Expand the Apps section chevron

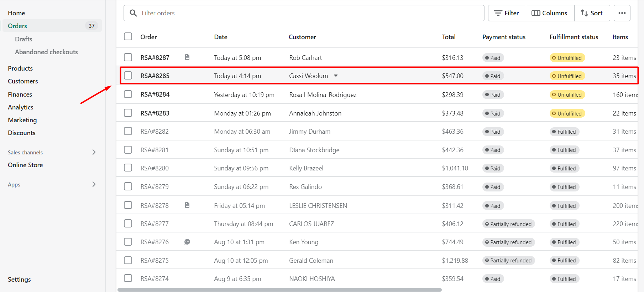point(94,184)
